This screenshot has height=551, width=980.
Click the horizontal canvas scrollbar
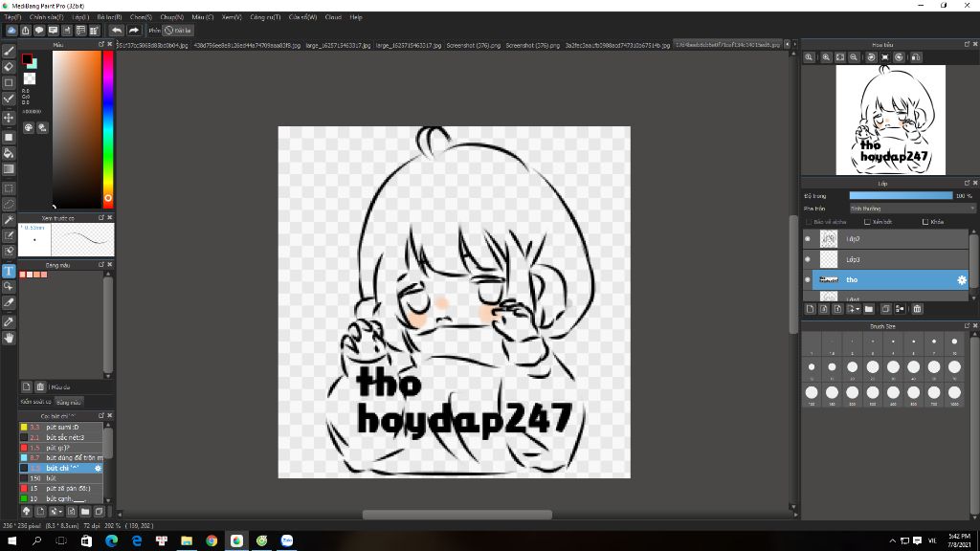(x=457, y=515)
